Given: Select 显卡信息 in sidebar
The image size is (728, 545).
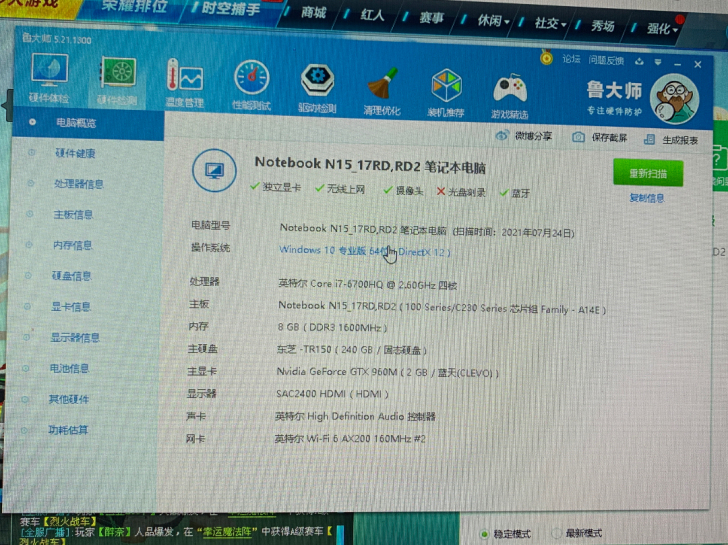Looking at the screenshot, I should coord(71,306).
